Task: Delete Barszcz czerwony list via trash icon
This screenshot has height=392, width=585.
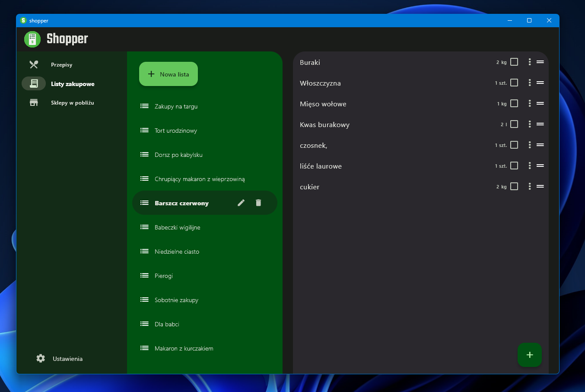Action: (x=258, y=203)
